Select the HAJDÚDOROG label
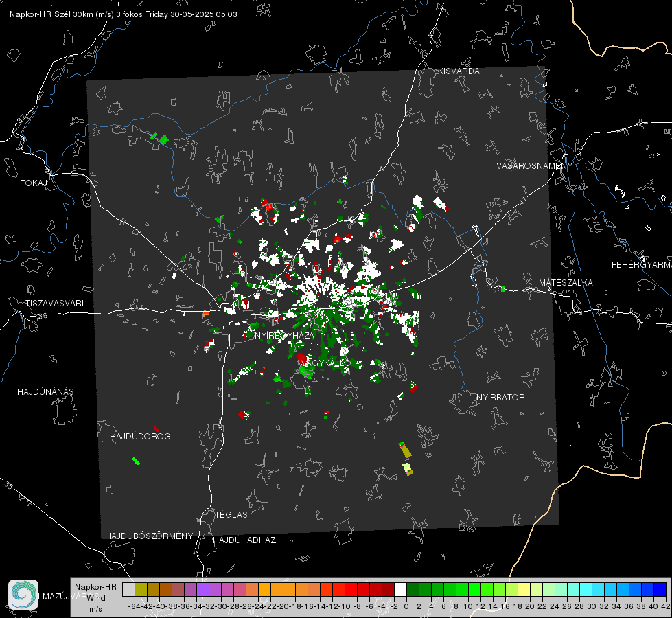The image size is (672, 618). click(140, 436)
